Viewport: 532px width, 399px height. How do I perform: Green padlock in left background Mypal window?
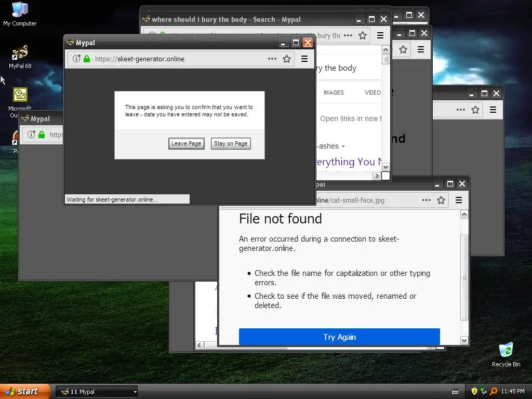[x=42, y=135]
